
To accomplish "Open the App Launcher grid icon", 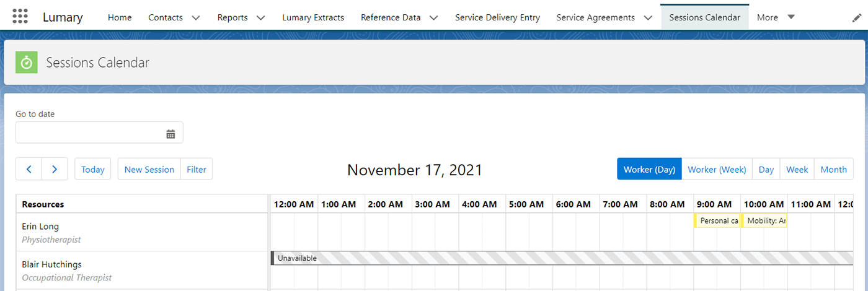I will click(x=20, y=17).
